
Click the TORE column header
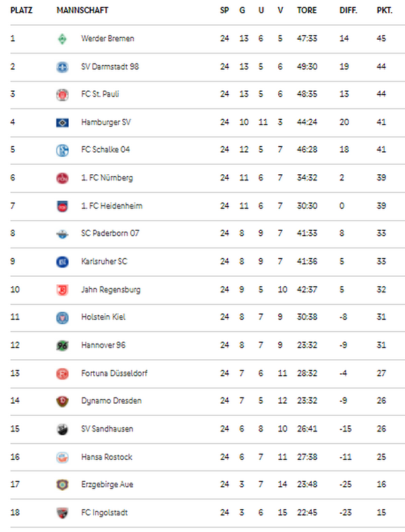(306, 11)
